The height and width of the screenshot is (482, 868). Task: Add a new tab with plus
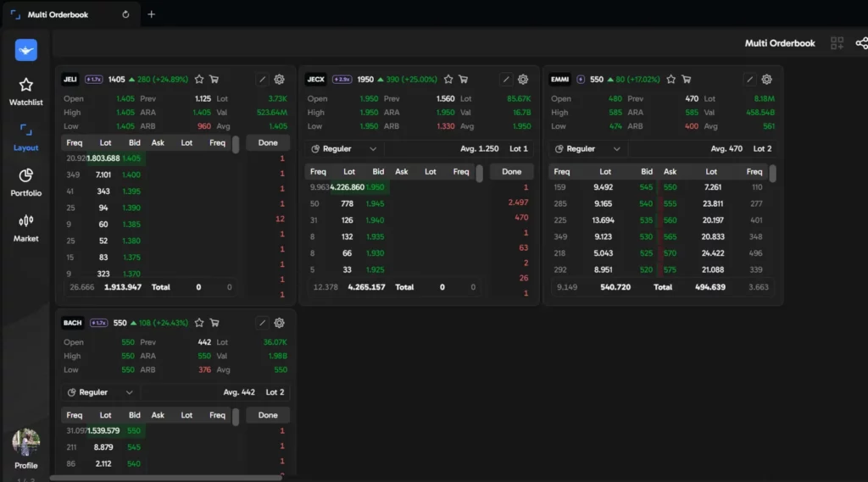pyautogui.click(x=151, y=14)
